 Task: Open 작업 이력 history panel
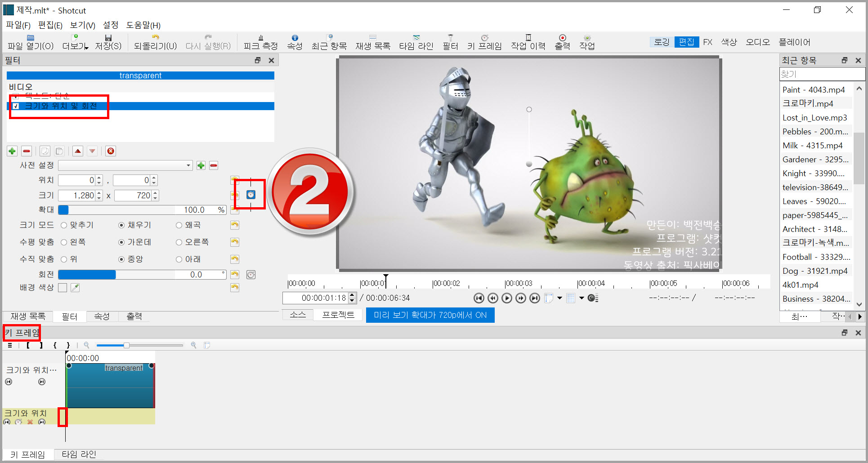click(528, 42)
